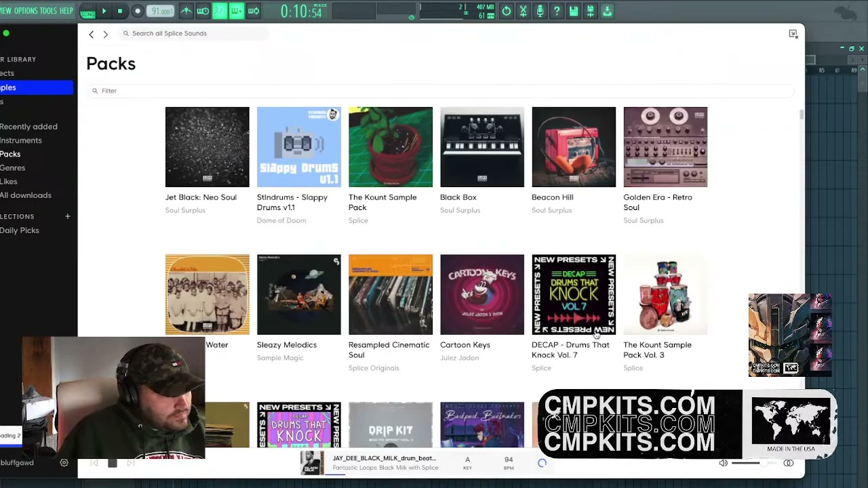This screenshot has width=868, height=488.
Task: Open the Sleazy Melodics pack cover
Action: point(299,295)
